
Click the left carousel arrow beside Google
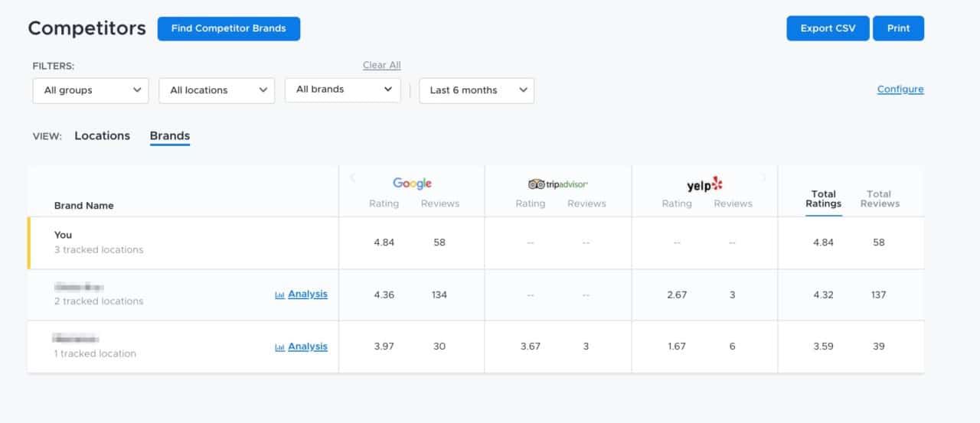(x=352, y=178)
